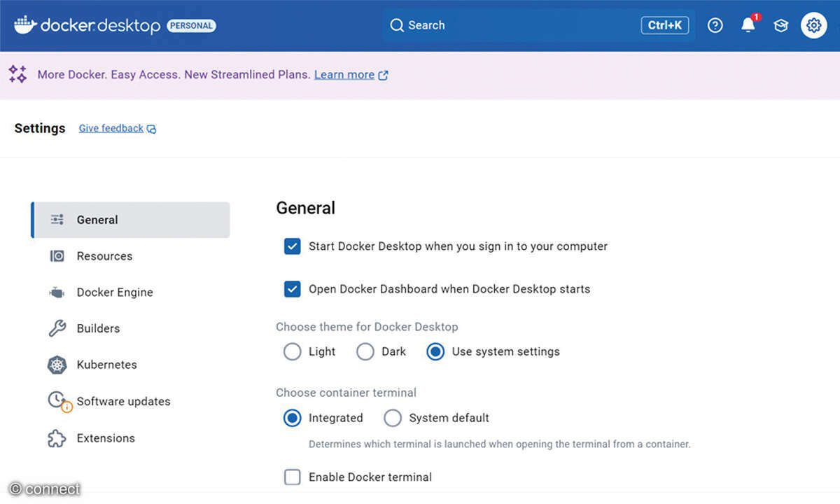Click the 'Choose container terminal' label

346,393
